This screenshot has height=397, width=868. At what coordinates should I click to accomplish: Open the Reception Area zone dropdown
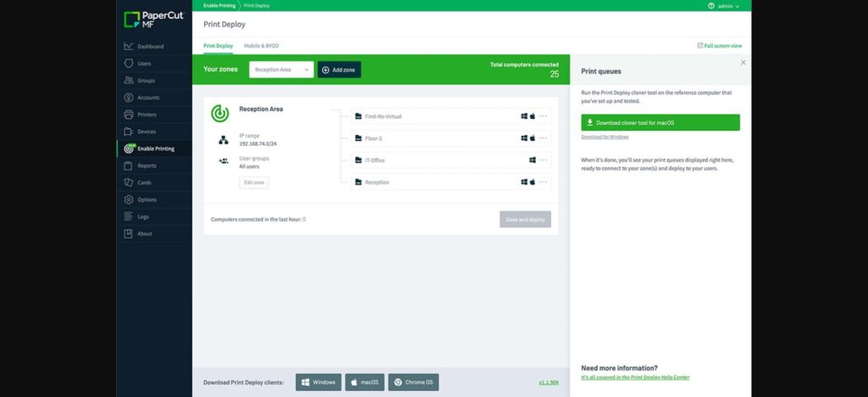pos(281,70)
